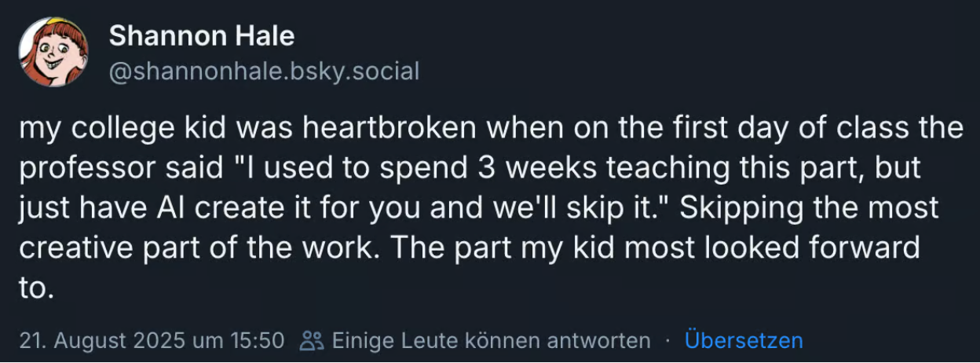Click the final word "to." in the post

[36, 288]
